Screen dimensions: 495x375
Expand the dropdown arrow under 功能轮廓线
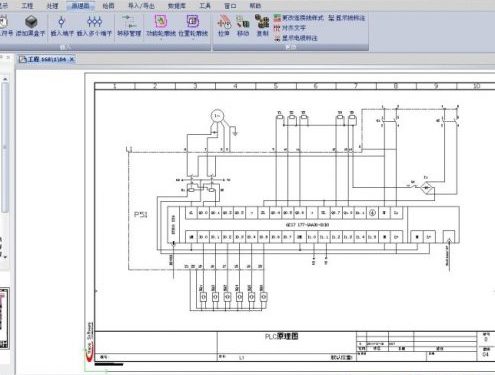click(161, 38)
